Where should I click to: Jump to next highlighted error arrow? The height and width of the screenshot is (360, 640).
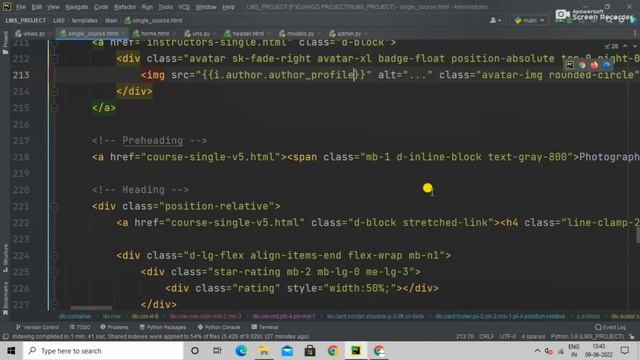pyautogui.click(x=634, y=46)
